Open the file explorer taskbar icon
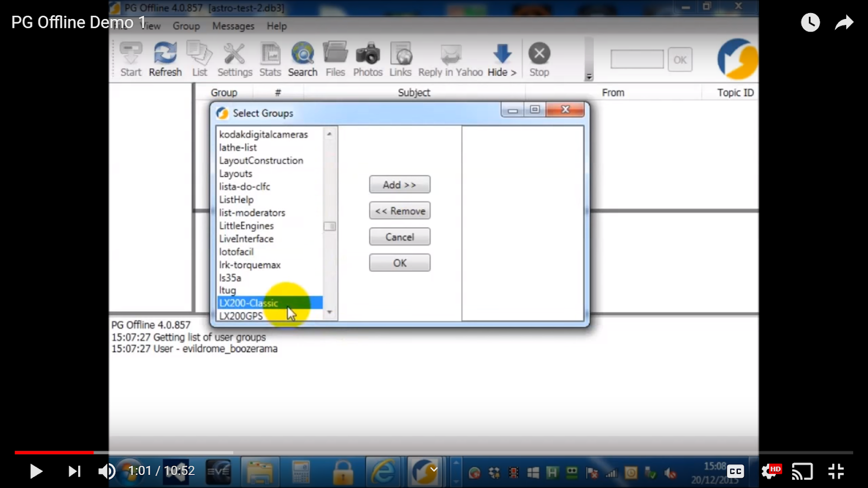This screenshot has width=868, height=488. 260,472
